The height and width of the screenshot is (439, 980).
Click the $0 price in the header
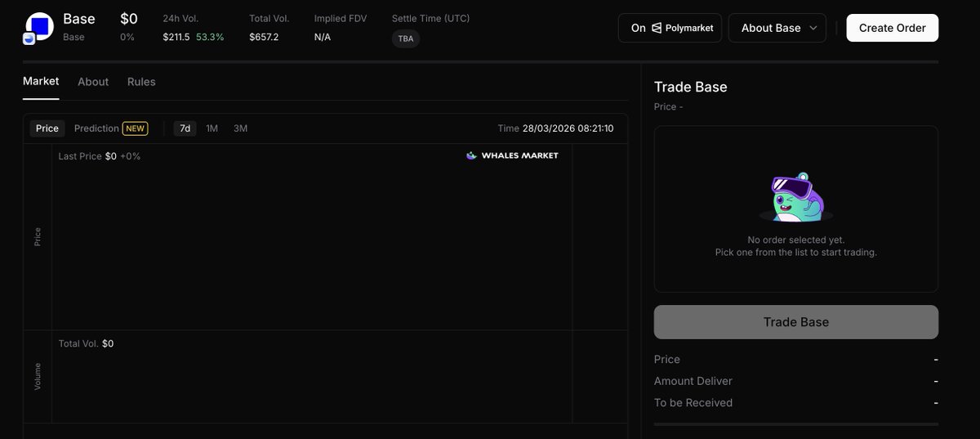coord(129,18)
